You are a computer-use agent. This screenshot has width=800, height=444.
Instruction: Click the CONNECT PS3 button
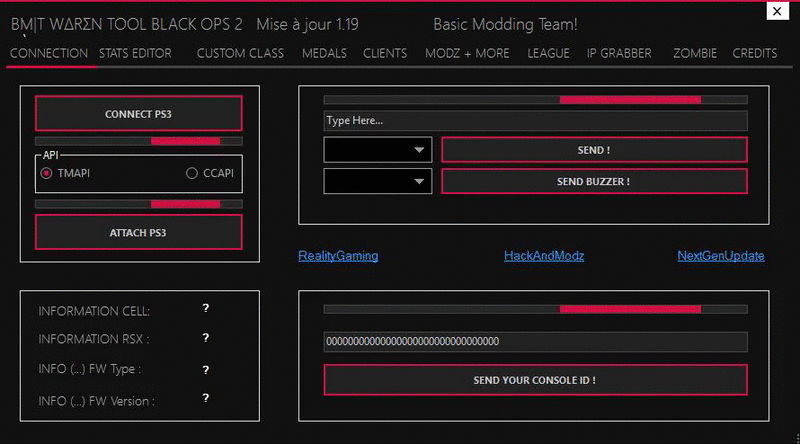pos(138,113)
